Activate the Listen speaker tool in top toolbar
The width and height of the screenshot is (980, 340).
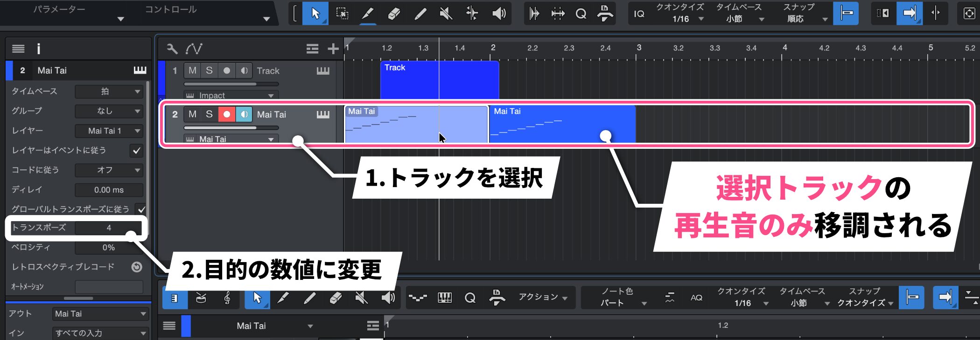click(x=499, y=14)
